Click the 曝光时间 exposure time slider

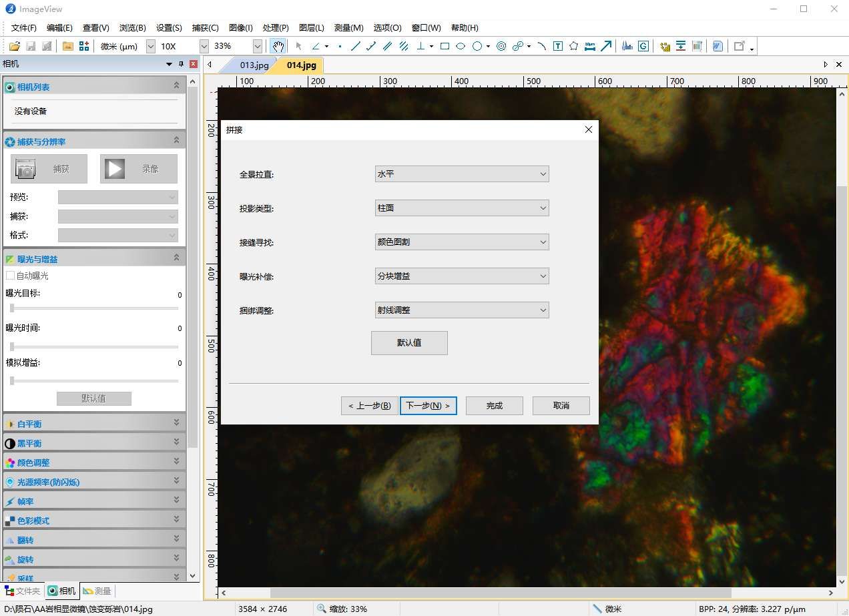(x=94, y=347)
